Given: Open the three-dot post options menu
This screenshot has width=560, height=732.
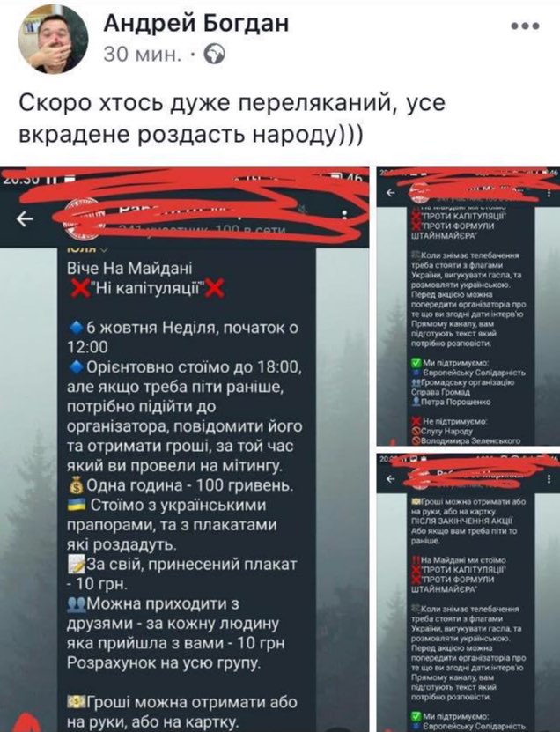Looking at the screenshot, I should (x=525, y=26).
